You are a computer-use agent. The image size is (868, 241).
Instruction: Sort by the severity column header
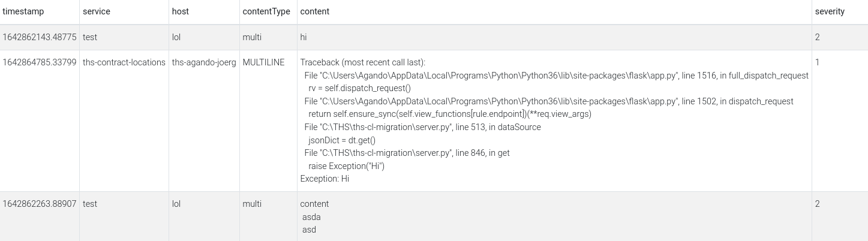(x=830, y=11)
